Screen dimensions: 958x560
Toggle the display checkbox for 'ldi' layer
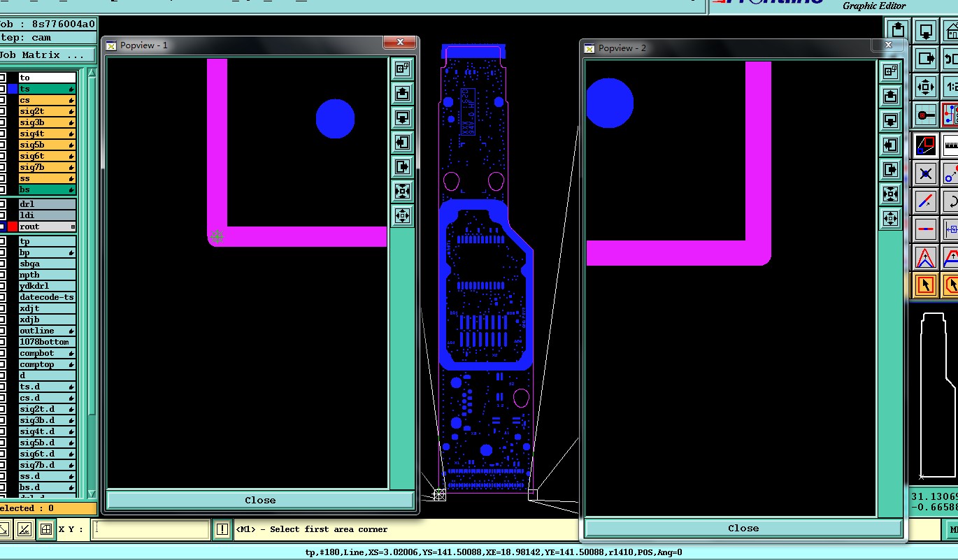point(2,215)
